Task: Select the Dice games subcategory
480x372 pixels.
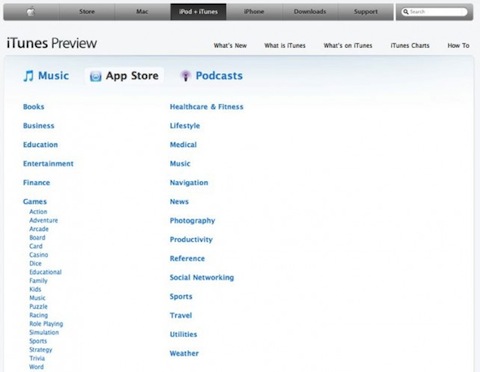Action: tap(35, 264)
